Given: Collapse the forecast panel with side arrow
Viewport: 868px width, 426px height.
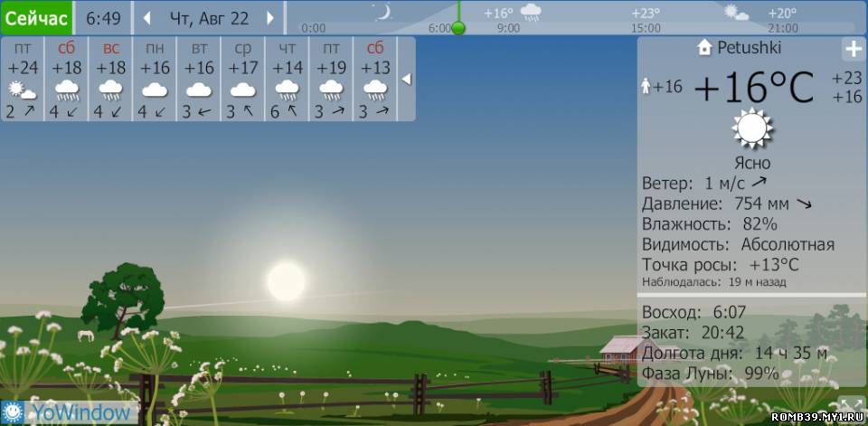Looking at the screenshot, I should [x=406, y=79].
